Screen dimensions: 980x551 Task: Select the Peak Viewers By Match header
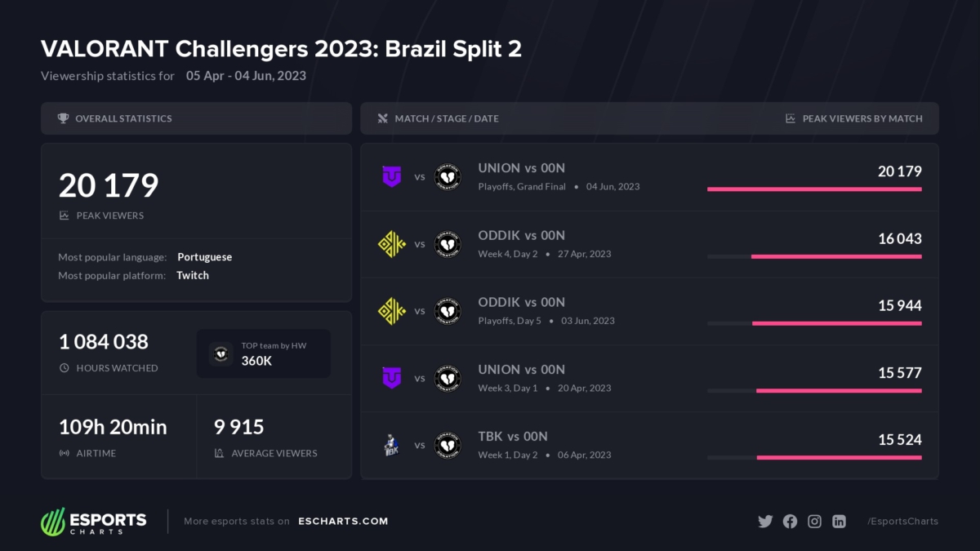click(x=862, y=118)
